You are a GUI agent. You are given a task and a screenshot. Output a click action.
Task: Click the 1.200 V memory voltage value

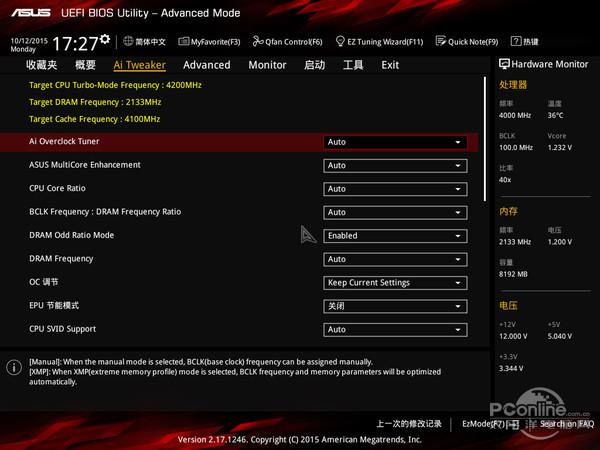point(559,242)
